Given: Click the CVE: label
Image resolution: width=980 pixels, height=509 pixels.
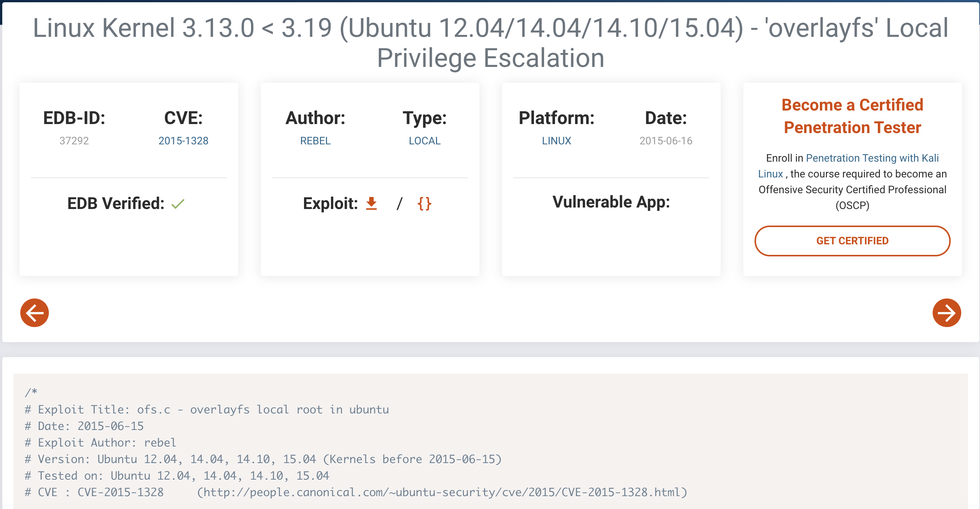Looking at the screenshot, I should tap(183, 118).
